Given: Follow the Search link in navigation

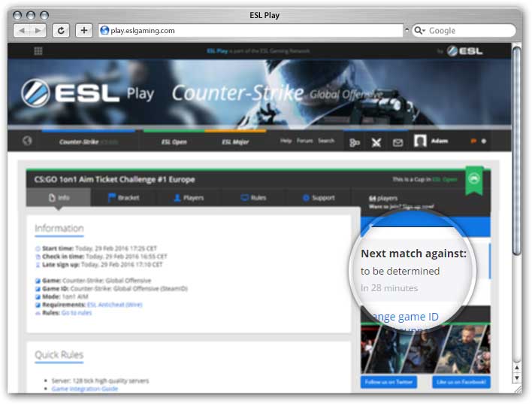Looking at the screenshot, I should [326, 141].
